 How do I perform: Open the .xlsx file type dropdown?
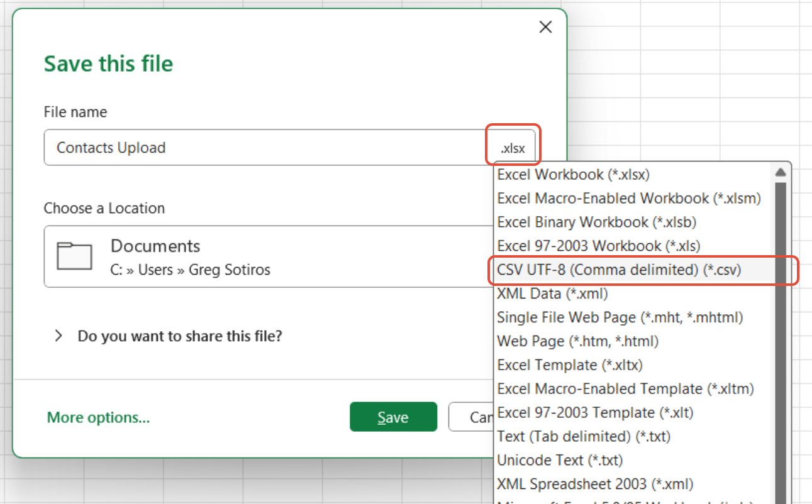513,149
